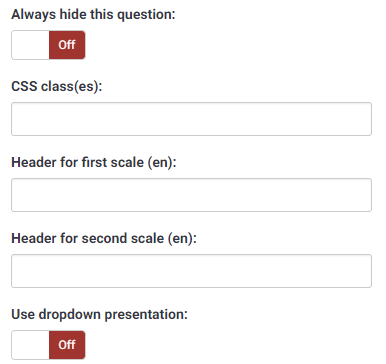This screenshot has height=364, width=386.
Task: Click white half of dropdown presentation toggle
Action: 30,345
